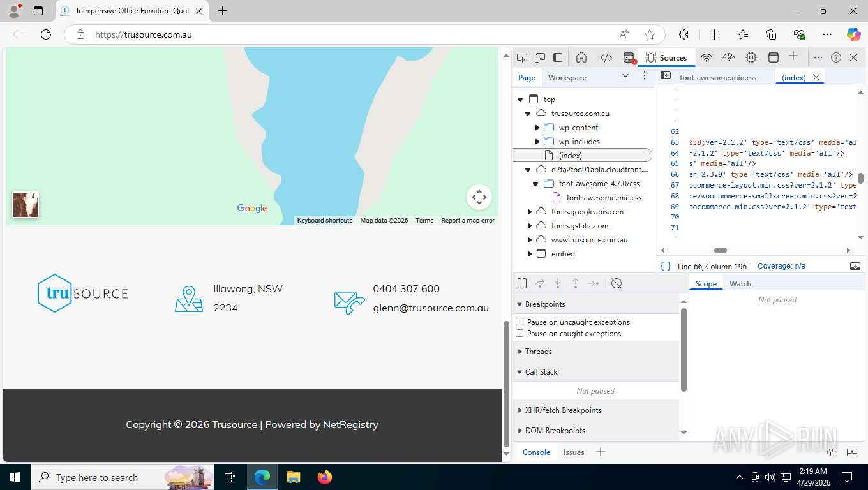
Task: Collapse the cloudfront domain node
Action: [x=528, y=170]
